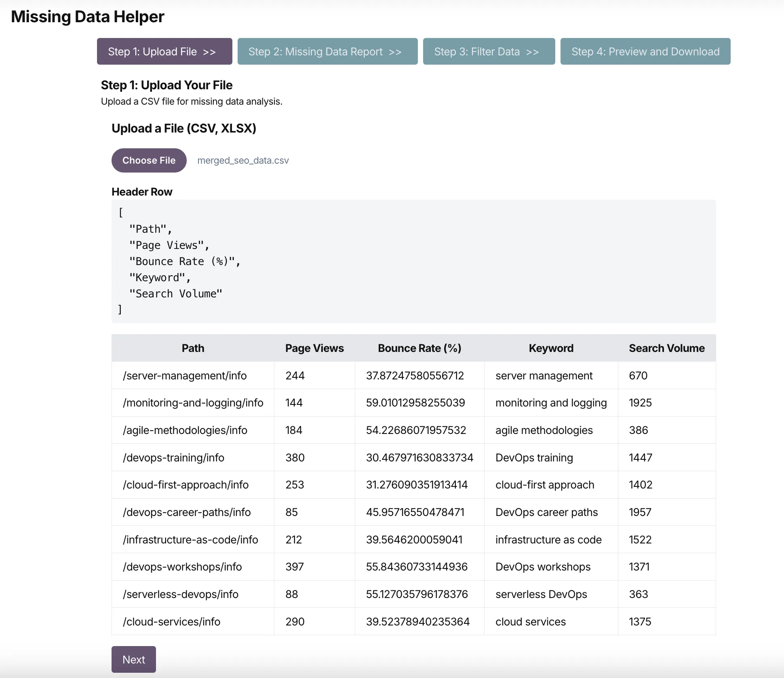Click the Next button
The height and width of the screenshot is (678, 784).
(134, 659)
